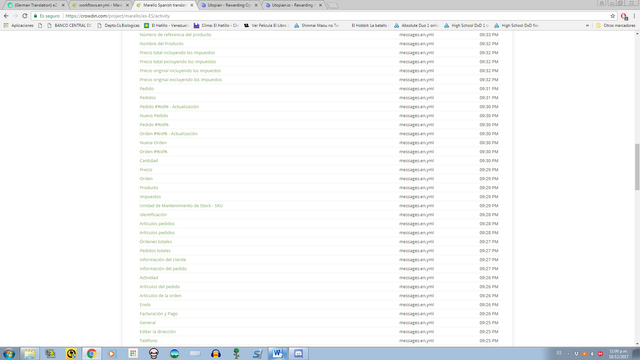Open the Facturación y Pago translation
The height and width of the screenshot is (360, 640).
point(159,313)
